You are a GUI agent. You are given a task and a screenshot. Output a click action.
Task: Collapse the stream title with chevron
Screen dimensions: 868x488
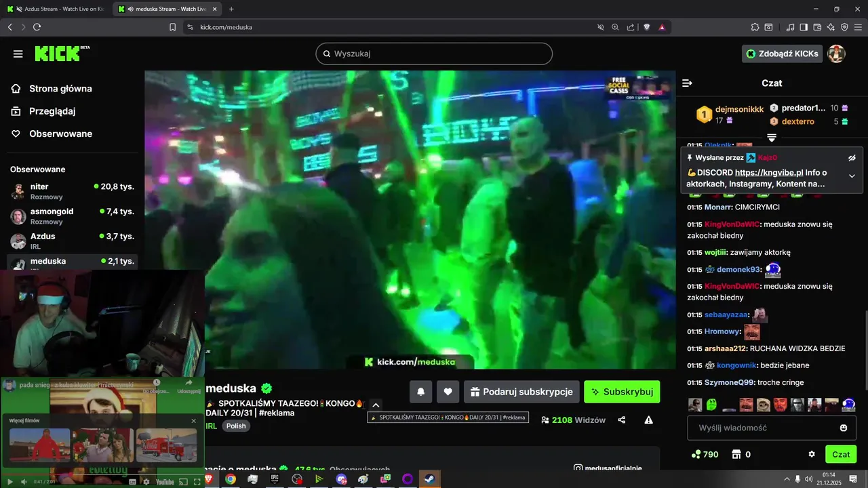[376, 405]
